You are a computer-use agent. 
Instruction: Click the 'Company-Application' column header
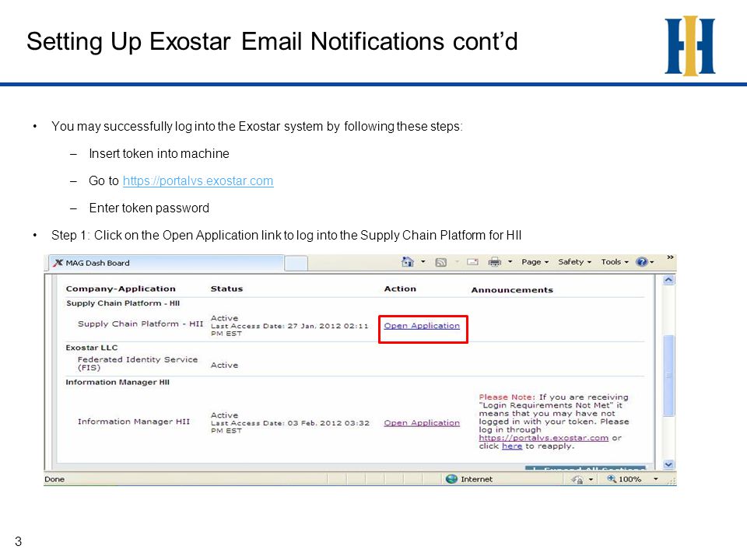[121, 289]
